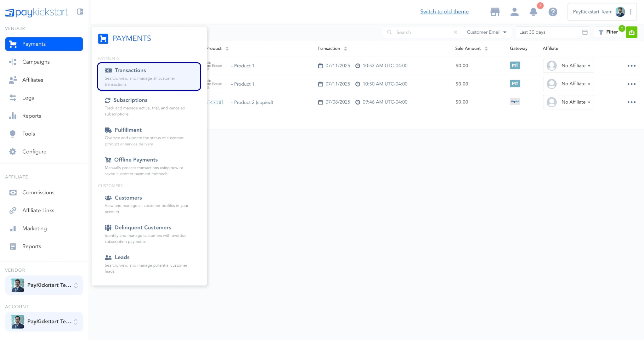The width and height of the screenshot is (644, 340).
Task: Open the three-dot menu beside PayKickstart Team
Action: click(x=631, y=12)
